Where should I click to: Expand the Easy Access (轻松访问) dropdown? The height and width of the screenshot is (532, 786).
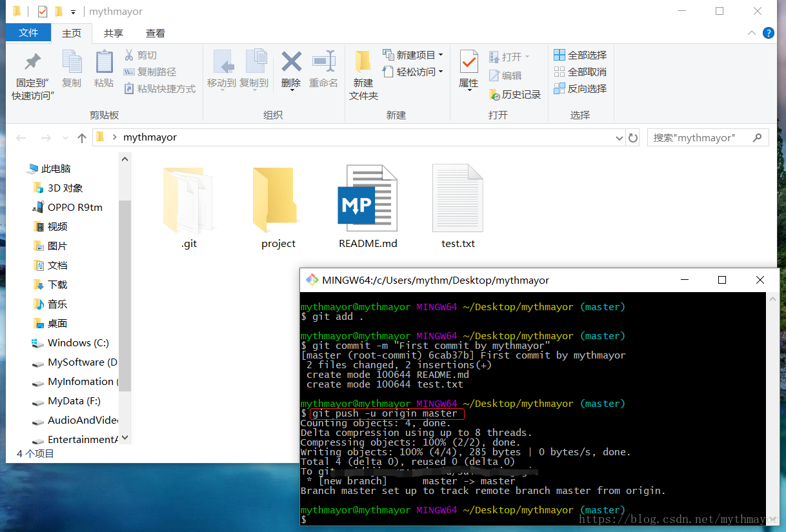pos(441,72)
